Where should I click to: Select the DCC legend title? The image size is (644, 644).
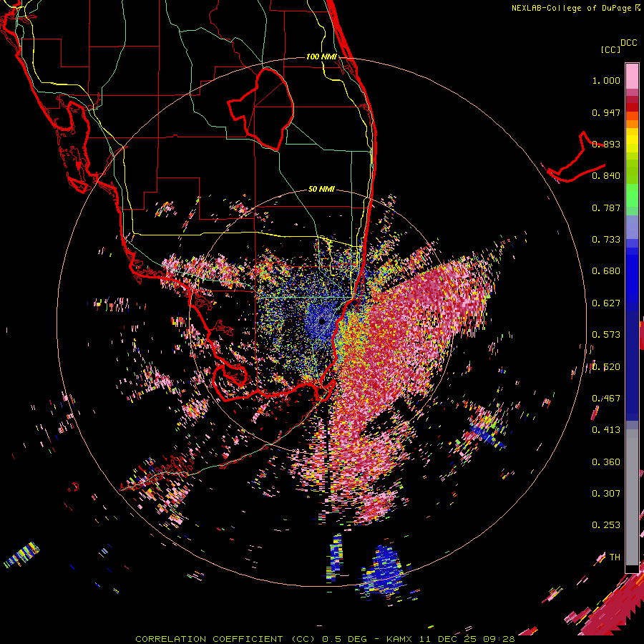coord(629,43)
